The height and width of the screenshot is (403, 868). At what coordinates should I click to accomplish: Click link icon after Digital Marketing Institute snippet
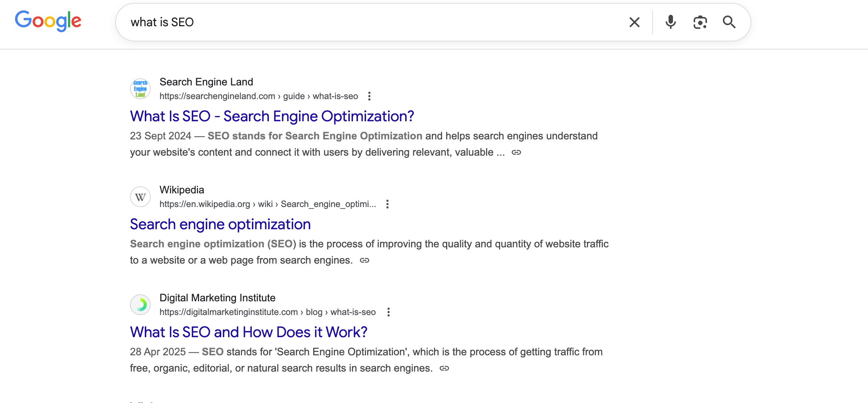click(445, 368)
